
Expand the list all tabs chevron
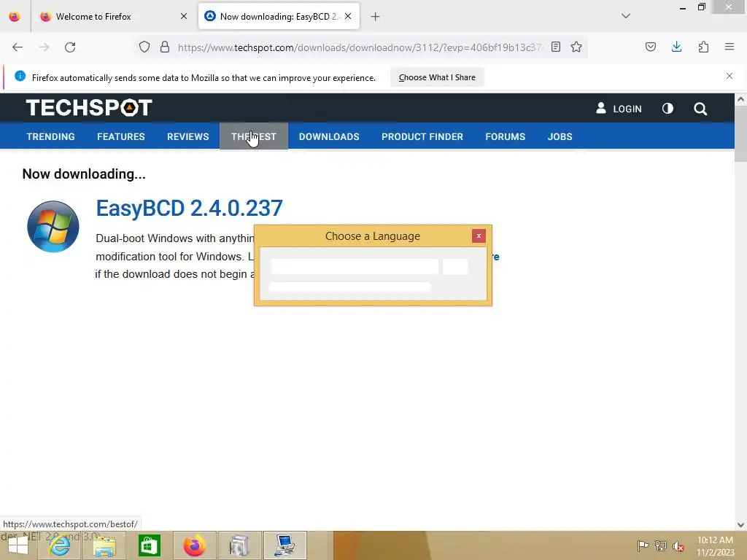626,16
